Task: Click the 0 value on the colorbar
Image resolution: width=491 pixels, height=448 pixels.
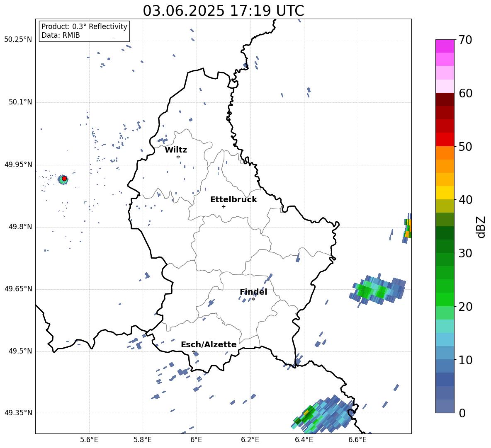Action: [x=462, y=413]
